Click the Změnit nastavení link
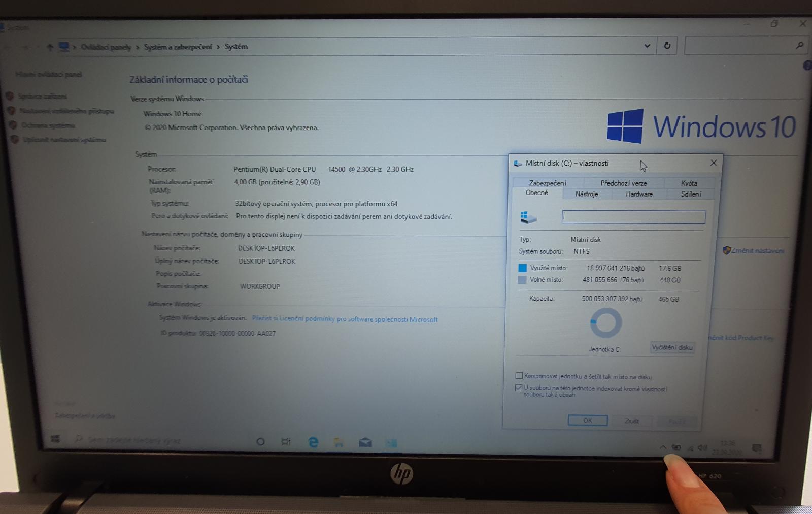812x514 pixels. tap(757, 250)
